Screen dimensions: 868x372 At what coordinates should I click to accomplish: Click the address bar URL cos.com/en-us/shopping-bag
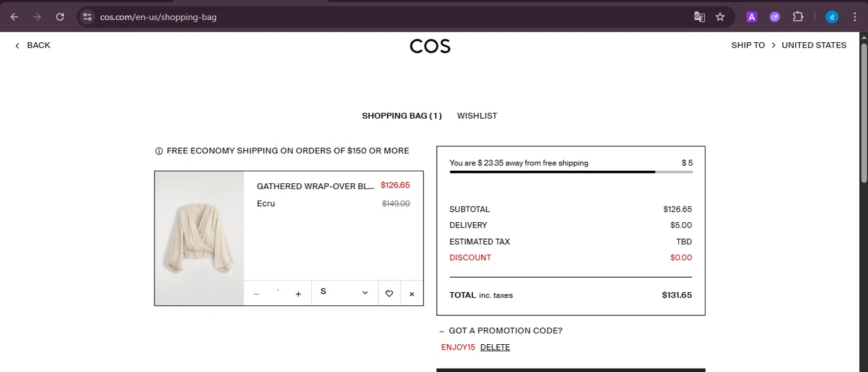click(x=158, y=17)
